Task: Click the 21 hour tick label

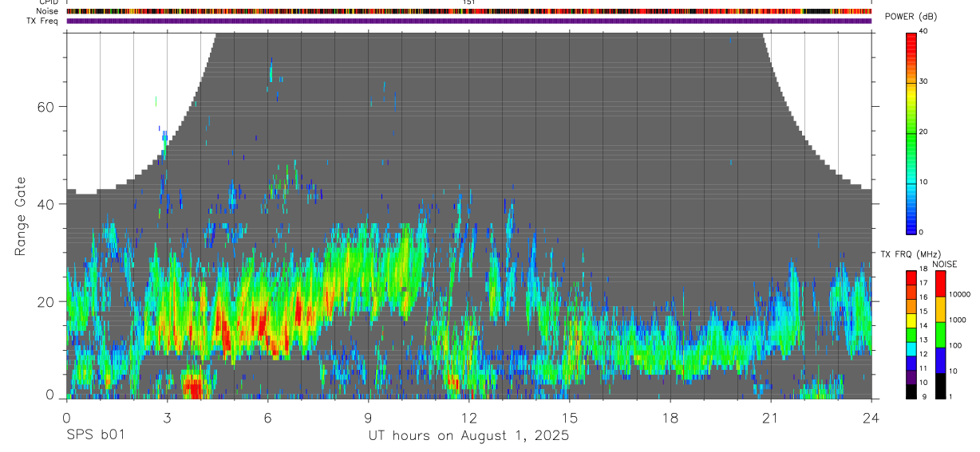Action: coord(771,417)
